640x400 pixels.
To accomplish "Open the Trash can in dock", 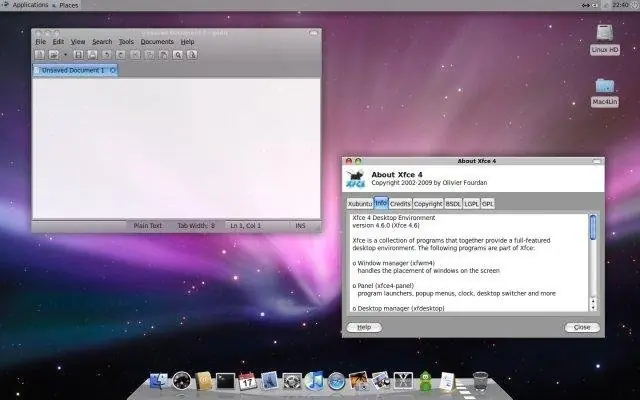I will point(480,381).
